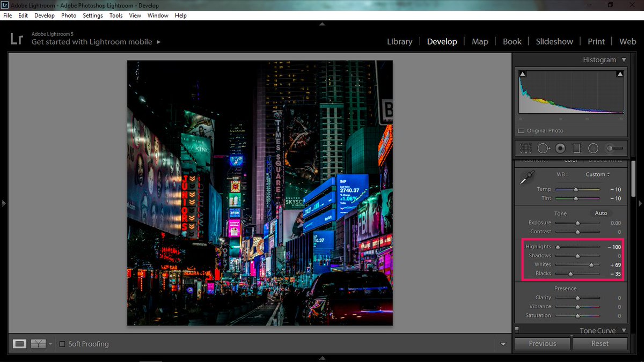Click the Reset button

[x=600, y=344]
